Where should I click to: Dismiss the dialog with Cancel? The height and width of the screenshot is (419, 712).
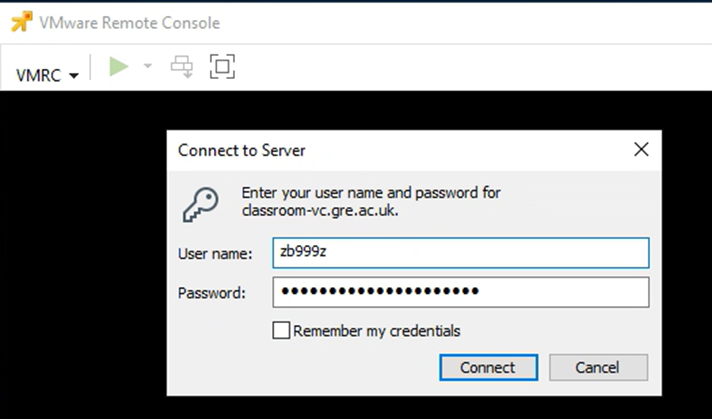pos(598,367)
